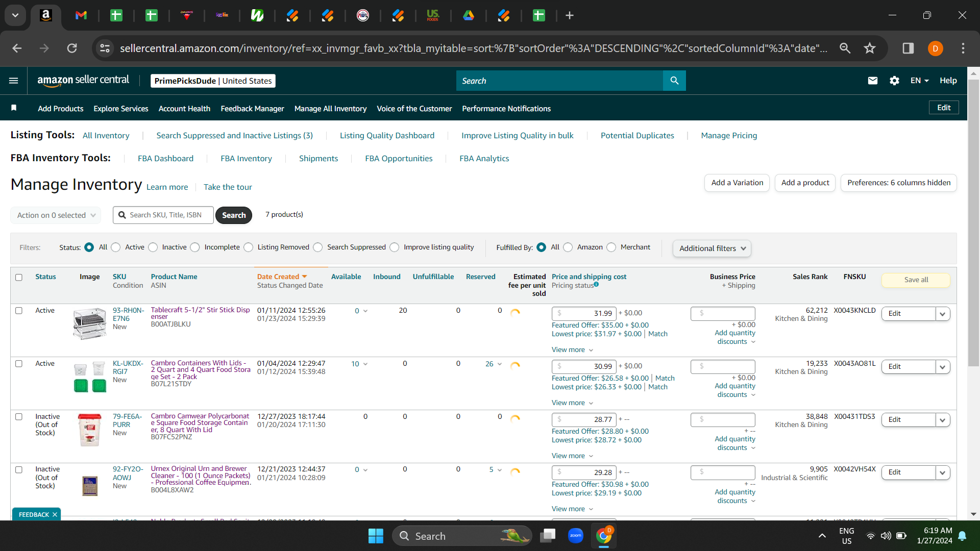Image resolution: width=980 pixels, height=551 pixels.
Task: Select the Incomplete status radio button
Action: tap(195, 247)
